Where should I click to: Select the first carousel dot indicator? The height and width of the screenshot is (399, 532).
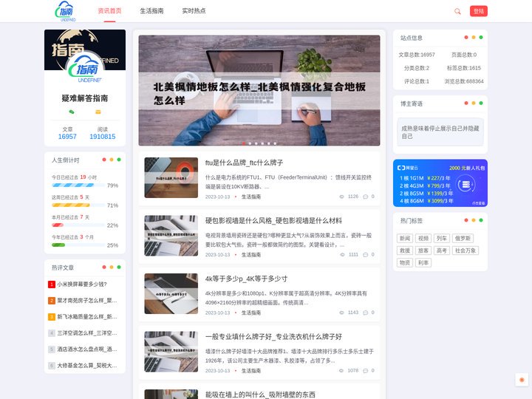244,143
